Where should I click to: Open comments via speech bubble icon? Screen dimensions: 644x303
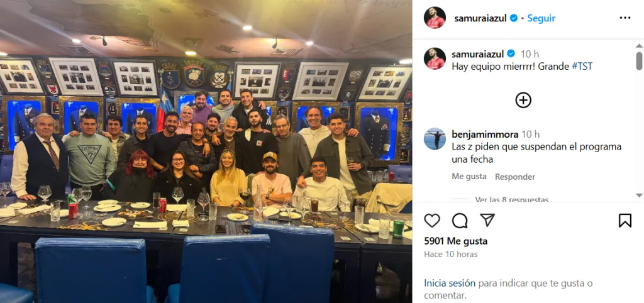coord(460,221)
